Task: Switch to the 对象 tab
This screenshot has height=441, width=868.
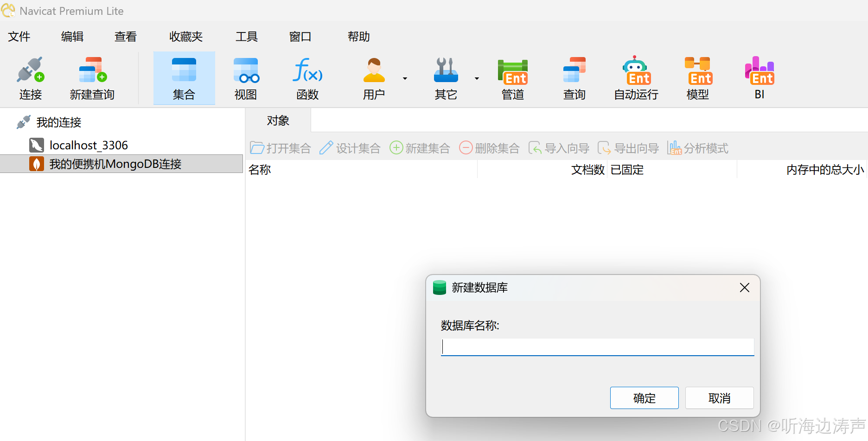Action: pyautogui.click(x=278, y=120)
